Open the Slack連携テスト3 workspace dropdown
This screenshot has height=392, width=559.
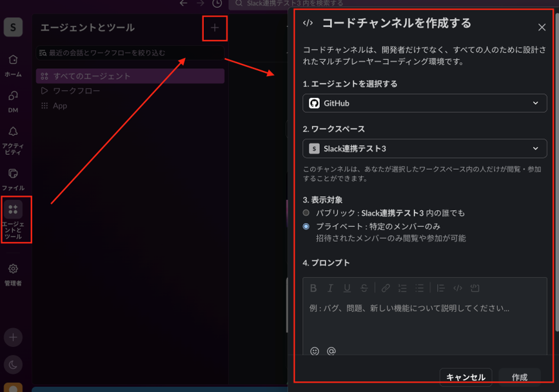pyautogui.click(x=425, y=148)
